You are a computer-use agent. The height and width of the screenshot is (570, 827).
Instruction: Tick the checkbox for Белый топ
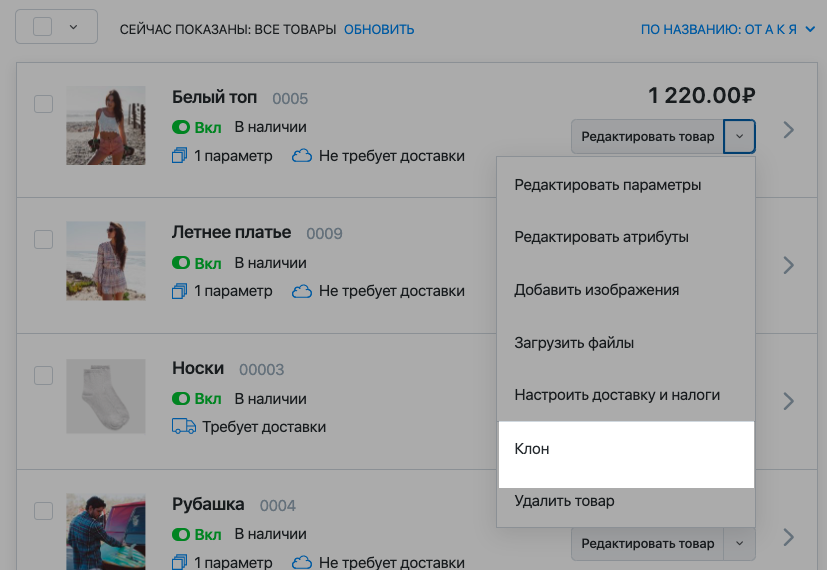[x=43, y=104]
